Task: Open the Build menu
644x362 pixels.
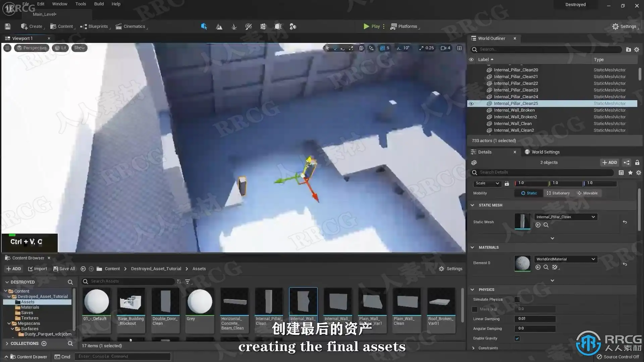Action: [x=99, y=4]
